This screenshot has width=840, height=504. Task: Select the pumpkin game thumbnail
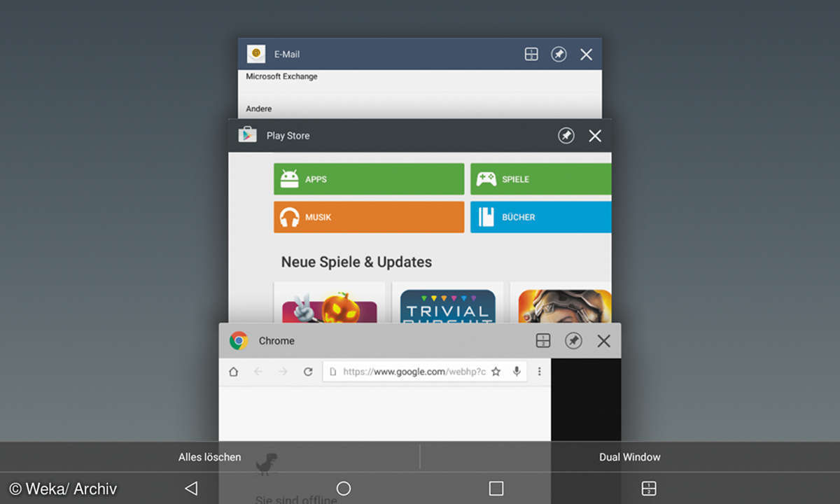pyautogui.click(x=329, y=307)
